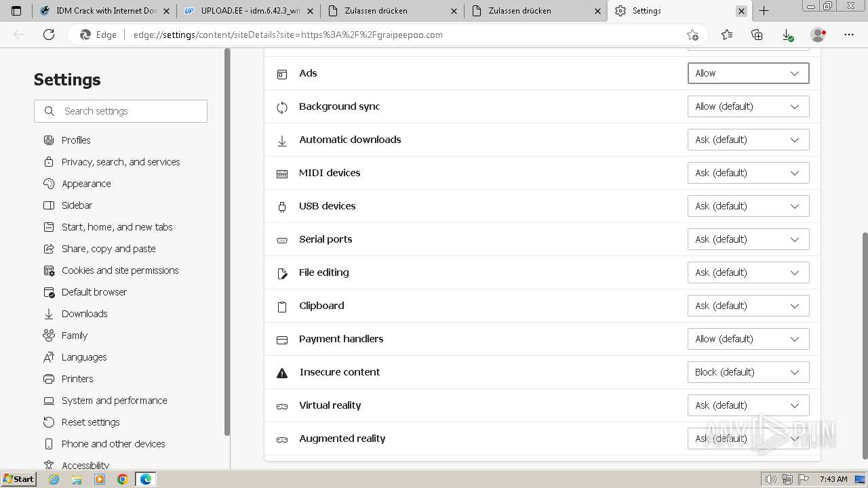The width and height of the screenshot is (868, 488).
Task: Click the Ads permission icon
Action: (x=282, y=74)
